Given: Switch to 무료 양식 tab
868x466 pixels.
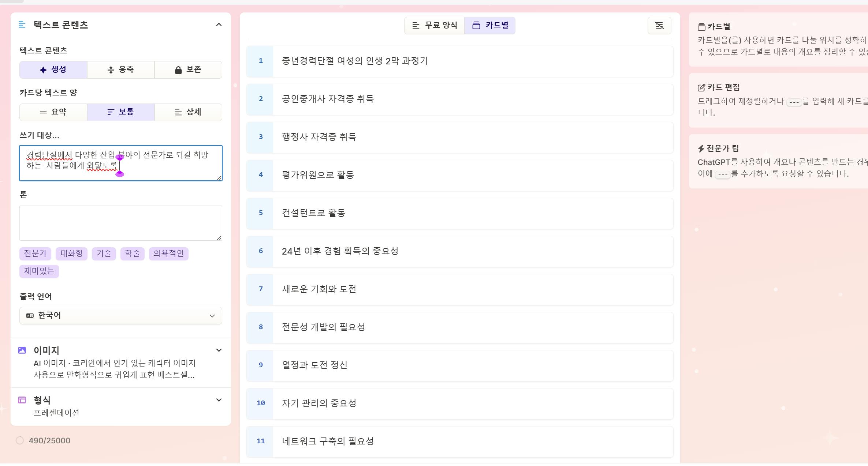Looking at the screenshot, I should [435, 26].
